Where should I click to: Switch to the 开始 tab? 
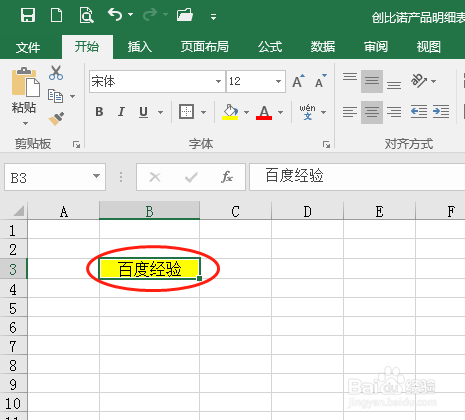pyautogui.click(x=87, y=47)
